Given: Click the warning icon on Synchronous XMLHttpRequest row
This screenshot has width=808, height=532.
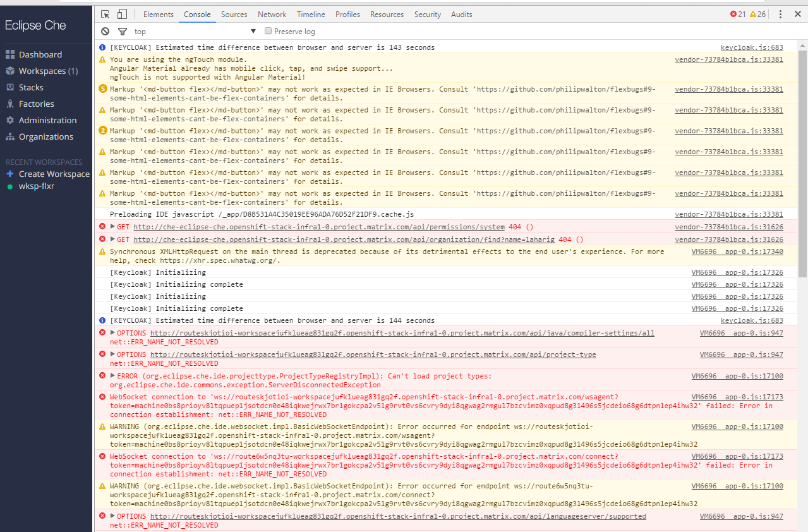Looking at the screenshot, I should 102,251.
